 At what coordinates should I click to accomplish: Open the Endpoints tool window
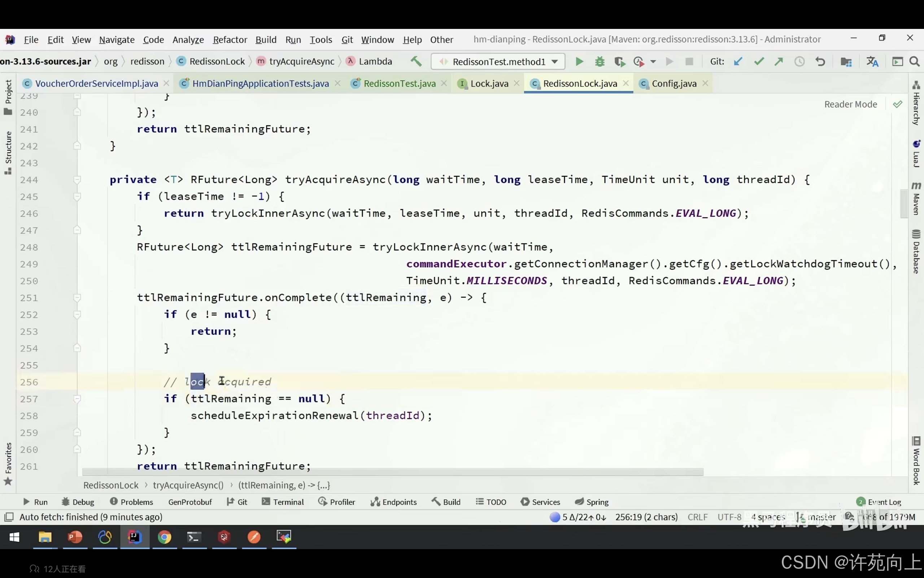pyautogui.click(x=394, y=502)
